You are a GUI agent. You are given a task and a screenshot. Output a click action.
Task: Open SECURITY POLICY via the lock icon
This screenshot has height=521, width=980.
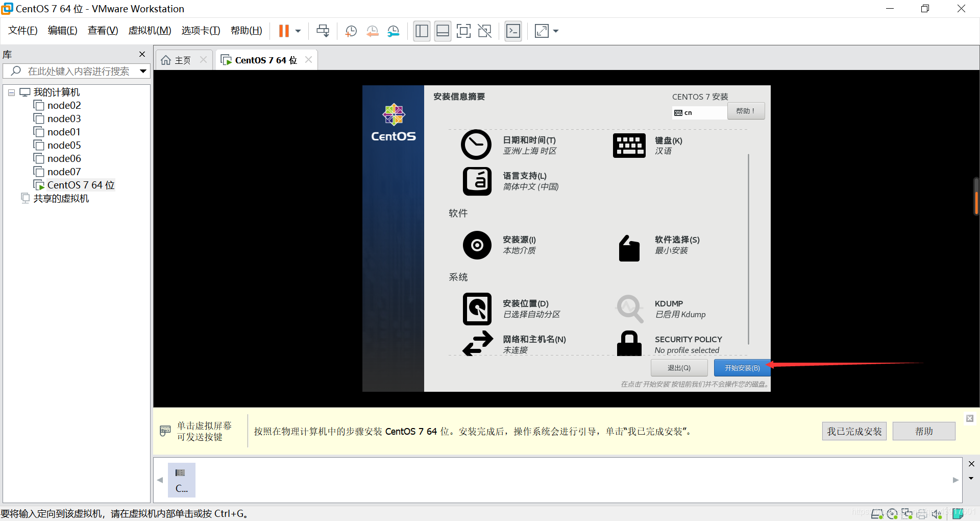(x=629, y=343)
